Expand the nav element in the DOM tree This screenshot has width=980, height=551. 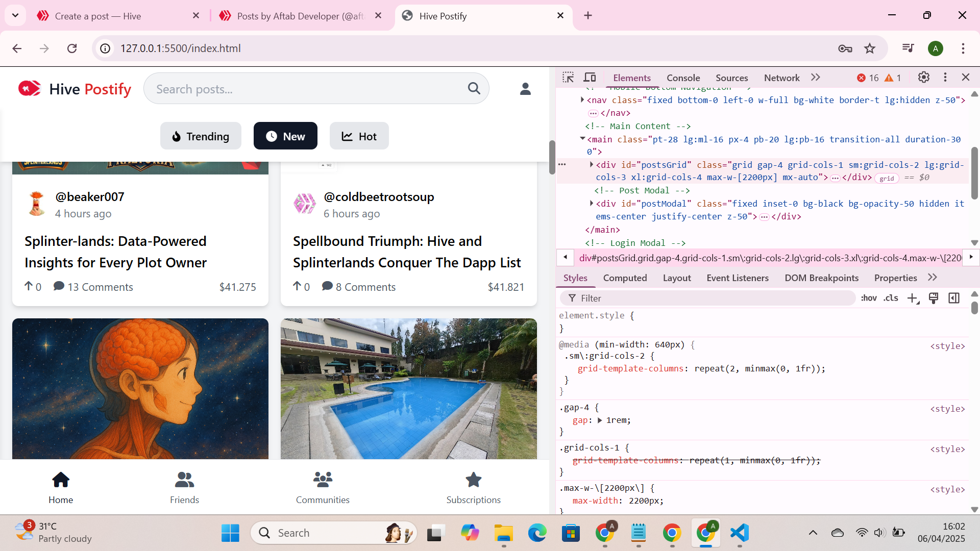click(x=582, y=100)
